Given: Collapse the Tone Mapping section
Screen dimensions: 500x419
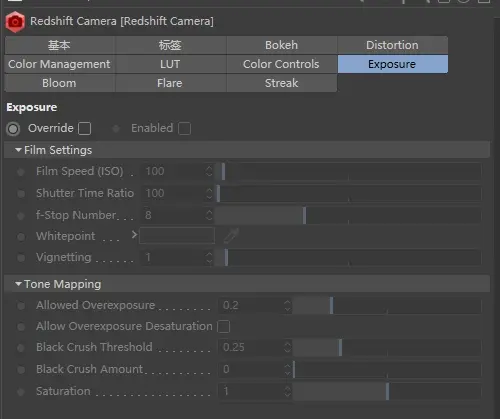Looking at the screenshot, I should coord(18,284).
